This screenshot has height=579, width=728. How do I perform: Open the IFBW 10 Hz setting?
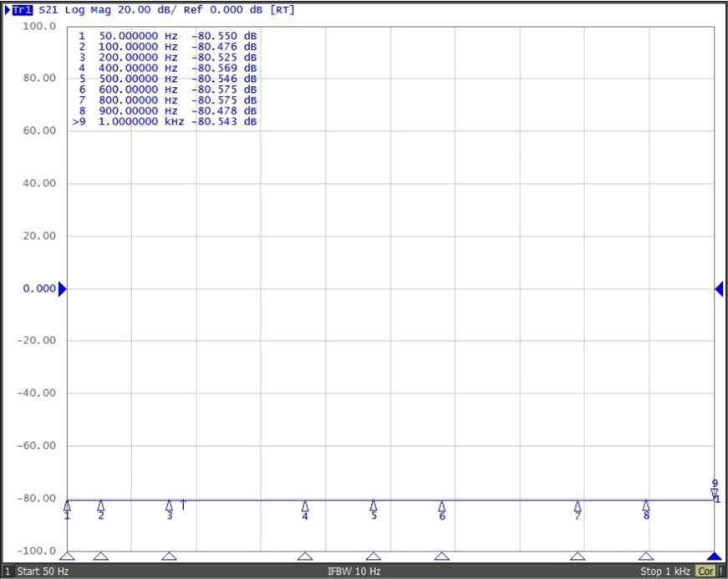(x=354, y=571)
